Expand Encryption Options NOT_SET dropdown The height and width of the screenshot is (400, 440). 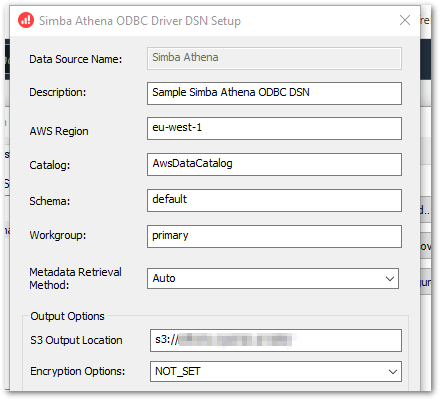pyautogui.click(x=276, y=371)
